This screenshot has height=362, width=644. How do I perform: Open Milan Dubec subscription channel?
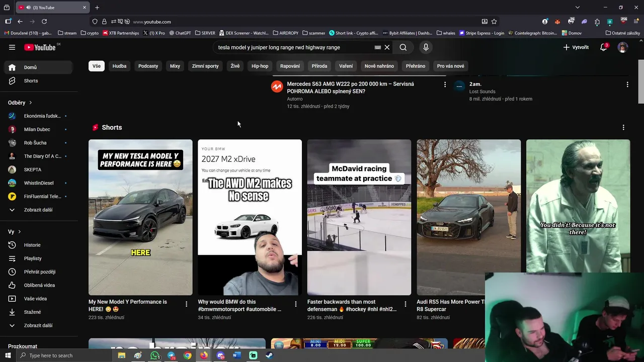tap(39, 130)
